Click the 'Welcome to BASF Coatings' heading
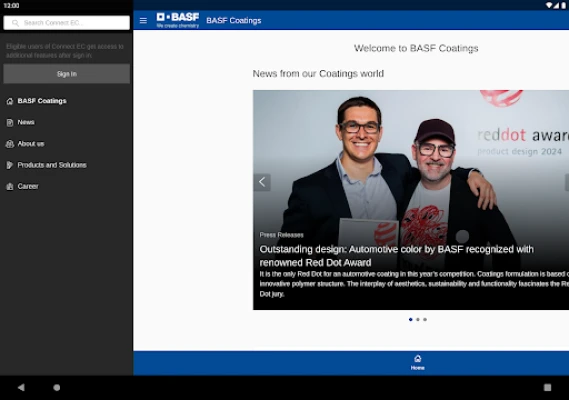 point(416,48)
